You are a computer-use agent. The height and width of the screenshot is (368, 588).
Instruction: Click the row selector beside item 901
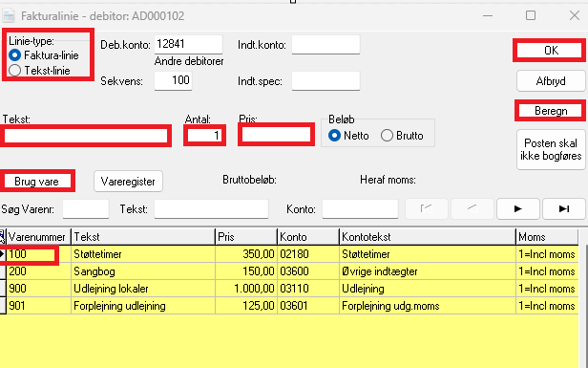click(x=3, y=306)
